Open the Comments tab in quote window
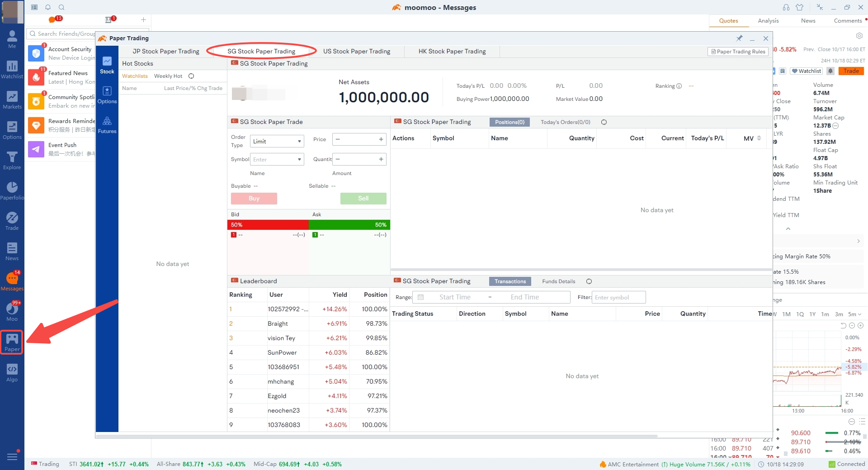Screen dimensions: 868x470 click(848, 21)
